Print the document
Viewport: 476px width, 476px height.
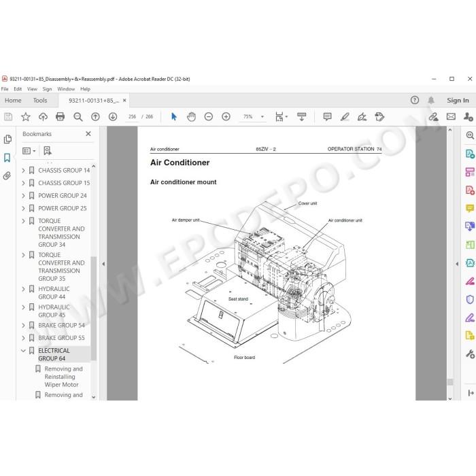click(60, 116)
